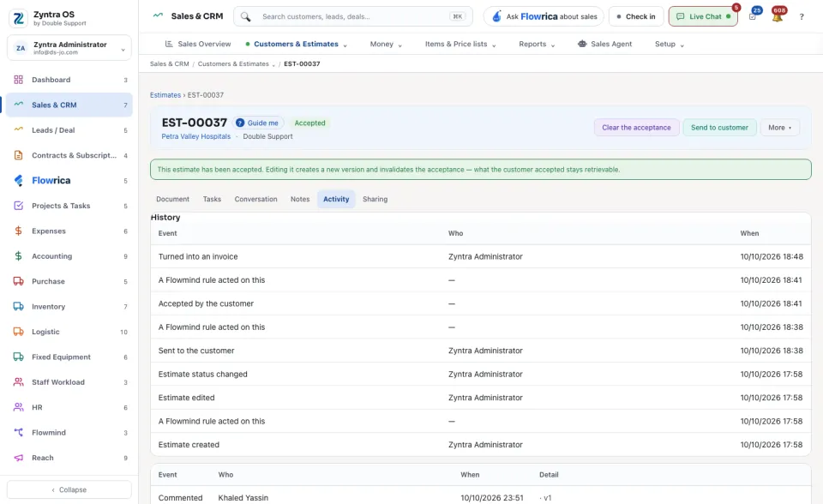Click the Flowrica sidebar icon

(x=18, y=181)
